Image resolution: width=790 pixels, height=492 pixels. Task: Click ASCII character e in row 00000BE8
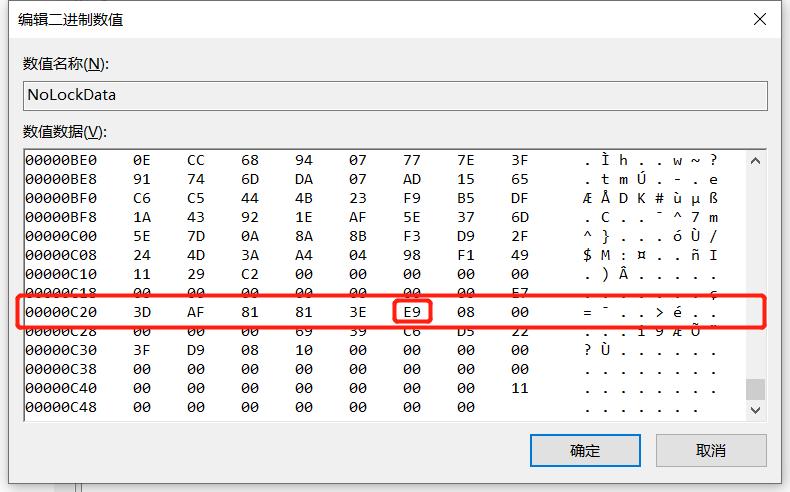pos(713,180)
